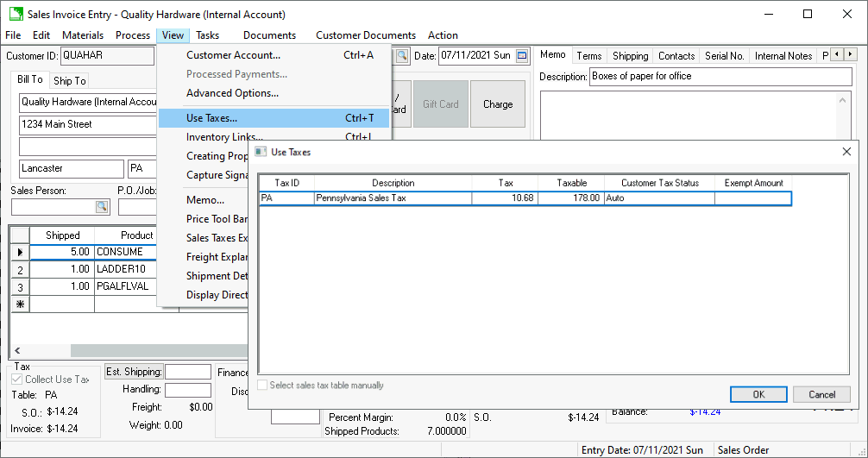Click the customer search magnifier beside Date
Screen dimensions: 868x458
402,56
